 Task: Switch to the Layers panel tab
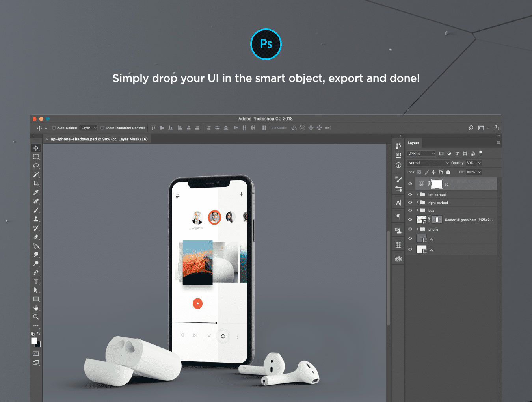click(413, 143)
